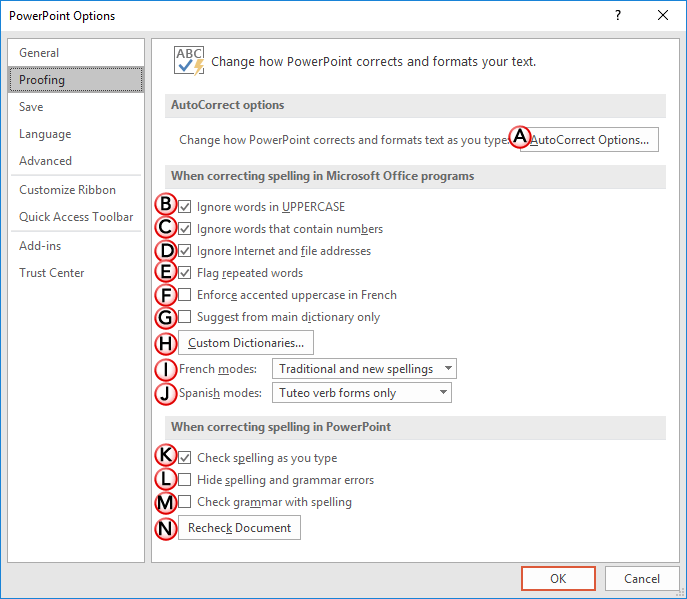Open the Advanced category
The image size is (687, 599).
(x=76, y=161)
